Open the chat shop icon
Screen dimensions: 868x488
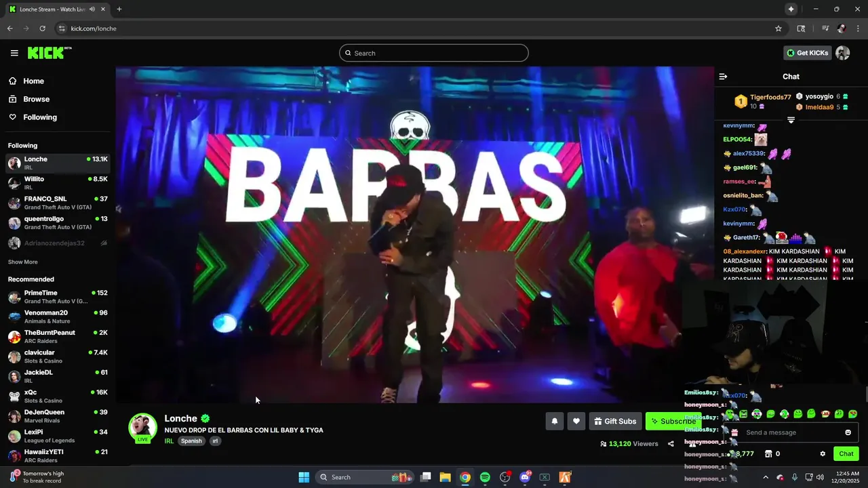tap(768, 453)
